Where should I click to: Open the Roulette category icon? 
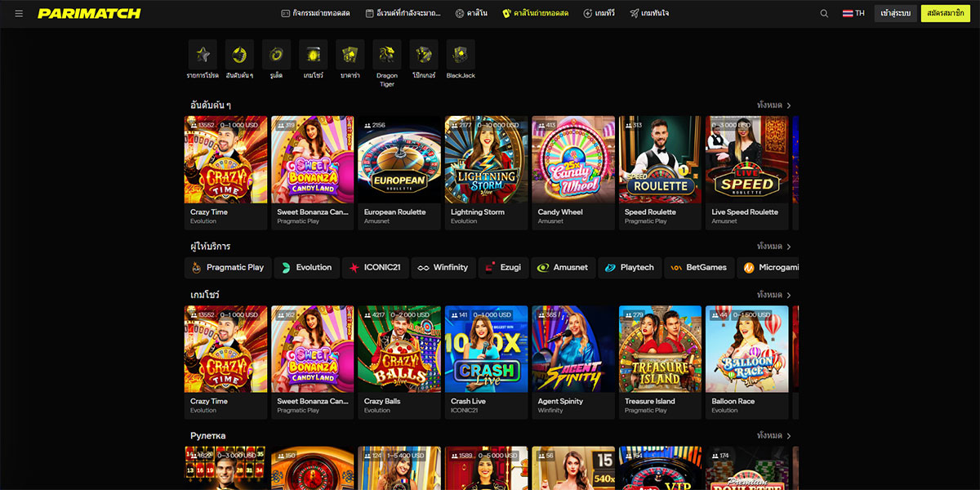pos(276,55)
